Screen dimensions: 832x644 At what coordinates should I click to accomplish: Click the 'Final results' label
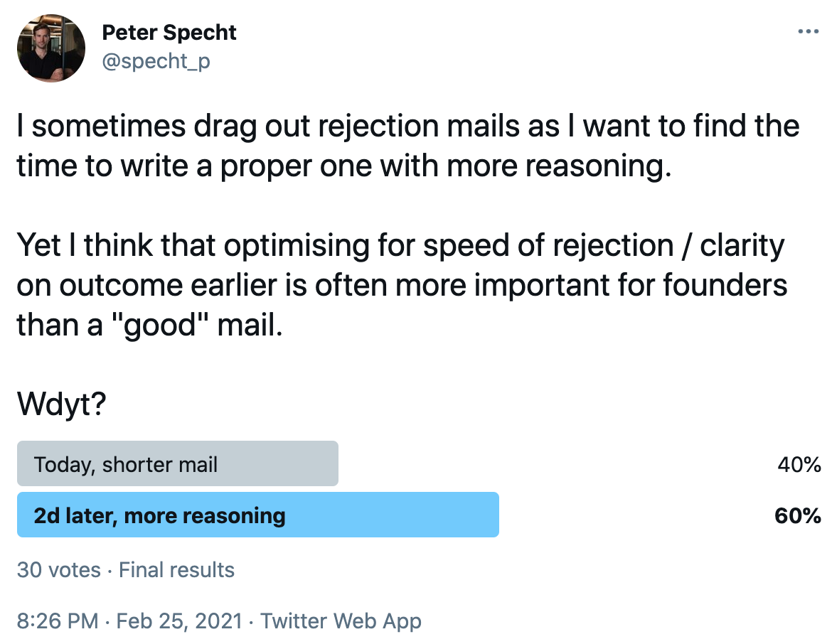point(176,570)
